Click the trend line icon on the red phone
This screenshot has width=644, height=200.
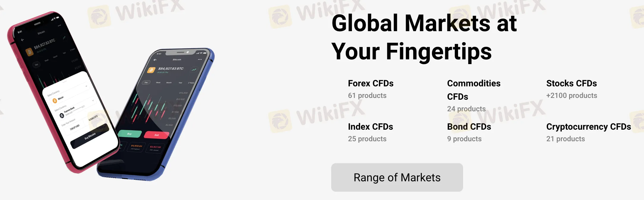64,38
